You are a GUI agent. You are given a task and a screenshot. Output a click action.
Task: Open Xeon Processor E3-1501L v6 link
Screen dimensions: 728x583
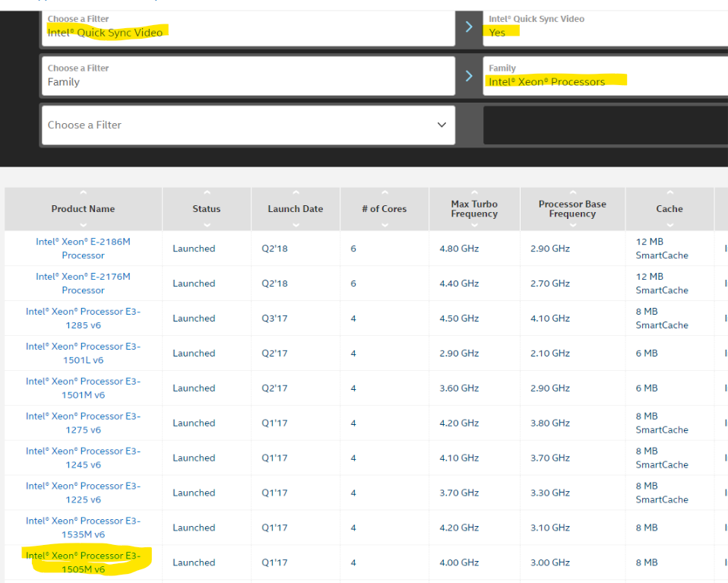pyautogui.click(x=83, y=353)
